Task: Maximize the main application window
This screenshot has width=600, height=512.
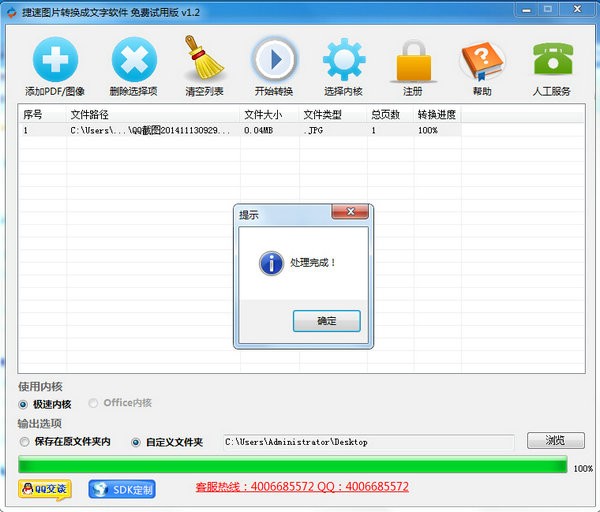Action: [x=548, y=9]
